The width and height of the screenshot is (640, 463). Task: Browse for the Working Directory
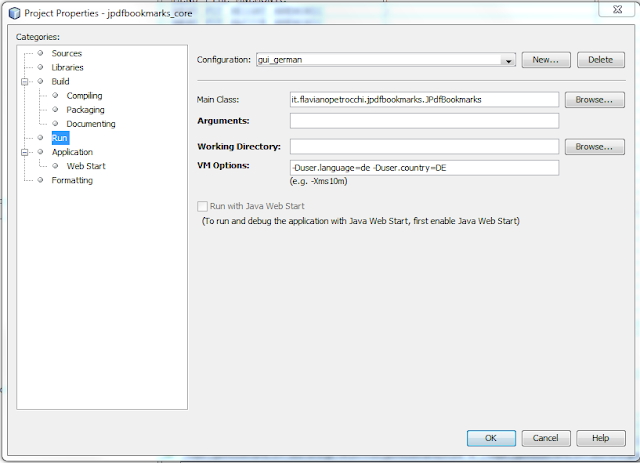point(594,147)
